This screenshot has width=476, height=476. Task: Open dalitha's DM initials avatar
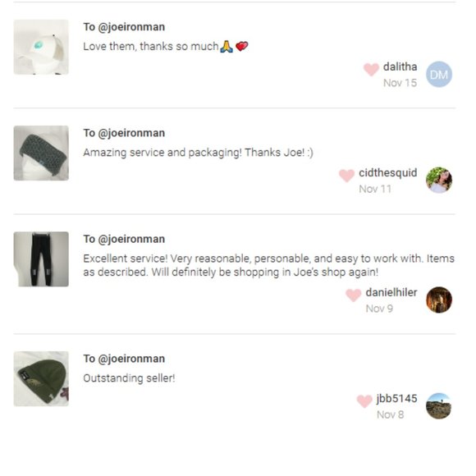(439, 75)
